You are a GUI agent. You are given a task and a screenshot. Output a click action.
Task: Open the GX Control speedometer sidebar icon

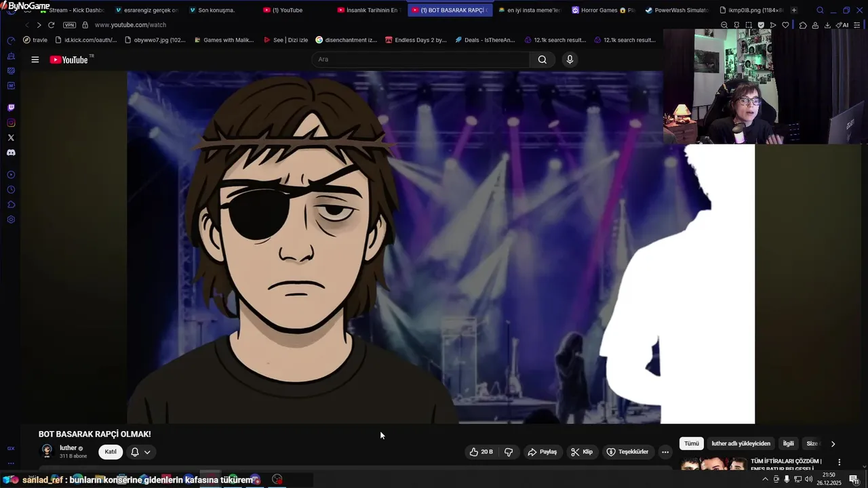tap(11, 41)
